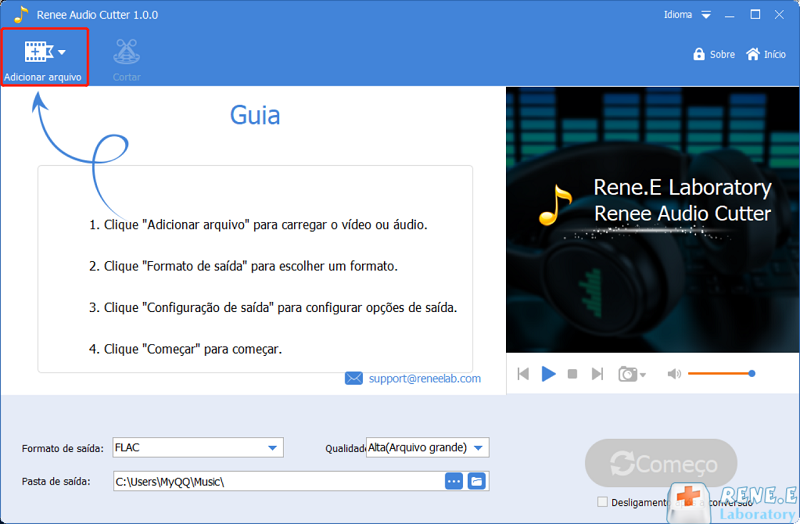Open the Qualidade Alta dropdown
This screenshot has height=524, width=800.
[428, 447]
